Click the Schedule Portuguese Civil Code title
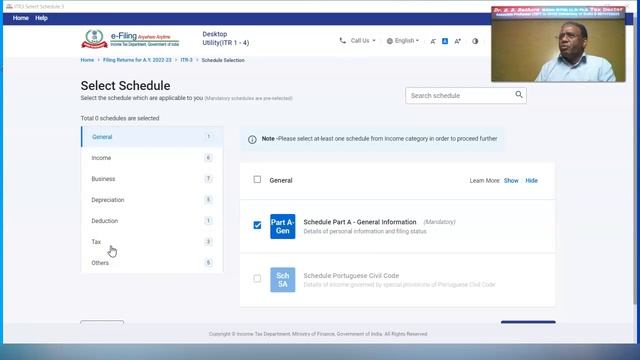640x360 pixels. click(x=351, y=276)
